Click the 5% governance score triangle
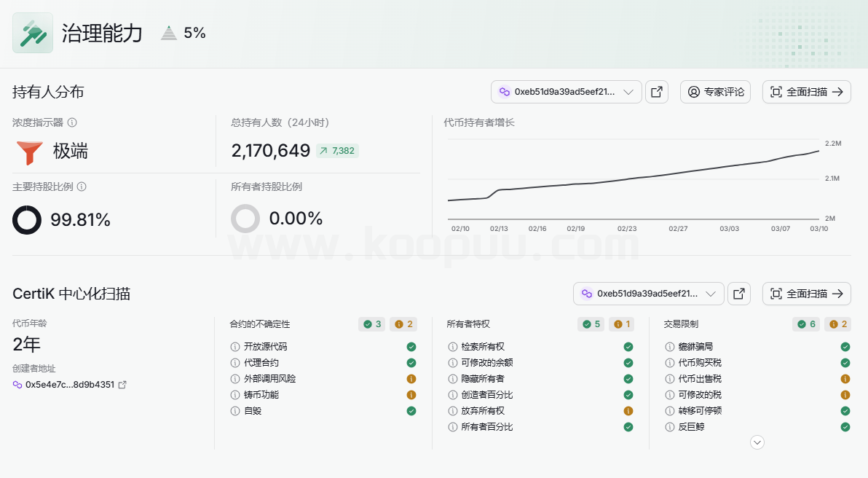 coord(169,34)
